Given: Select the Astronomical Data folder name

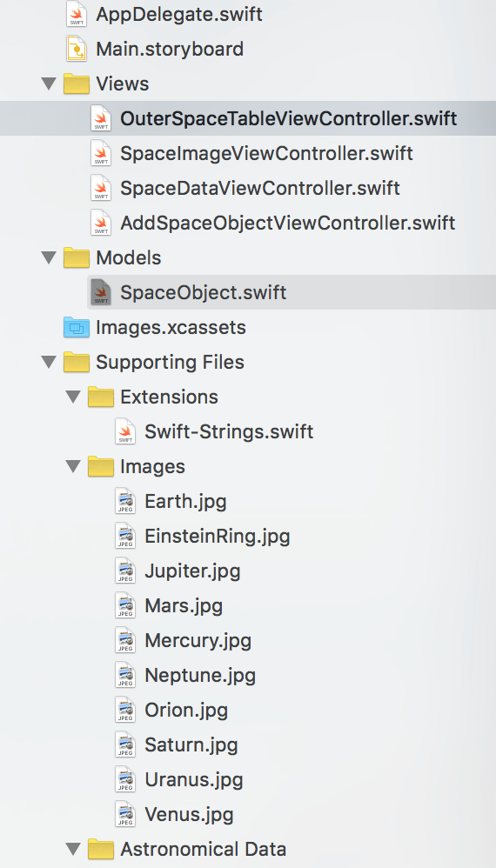Looking at the screenshot, I should point(203,849).
